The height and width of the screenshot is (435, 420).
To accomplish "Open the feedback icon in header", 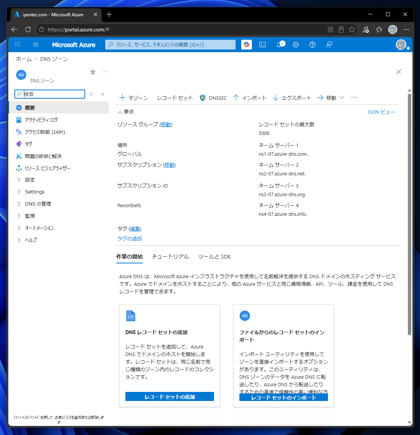I will point(329,45).
